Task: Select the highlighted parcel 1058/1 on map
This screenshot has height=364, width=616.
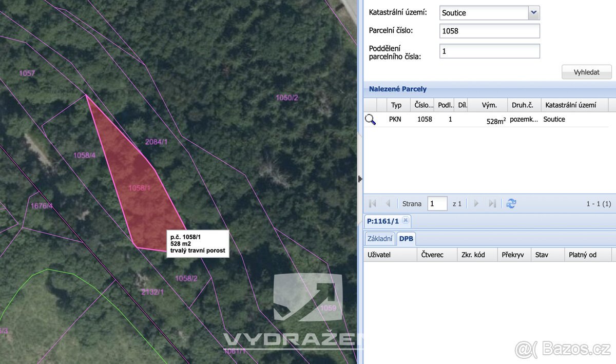Action: 139,188
